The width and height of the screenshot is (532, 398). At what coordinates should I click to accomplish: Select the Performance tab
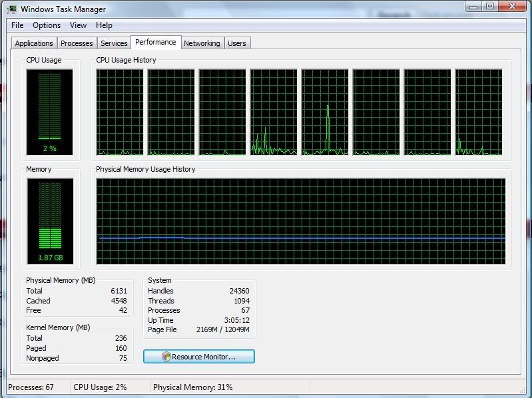click(x=156, y=43)
